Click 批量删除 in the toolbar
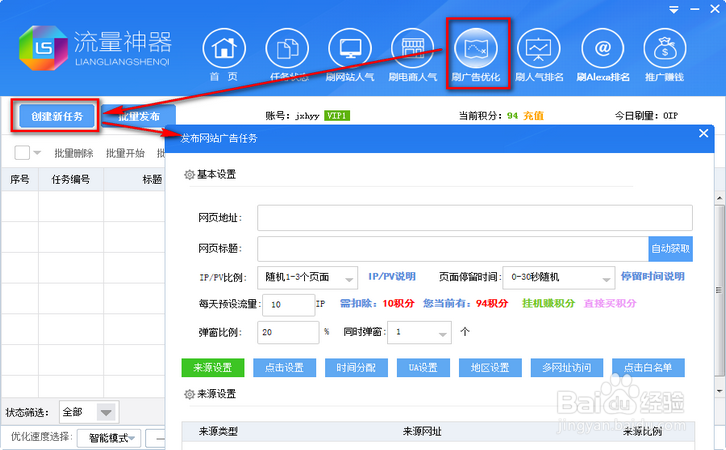This screenshot has width=726, height=450. click(x=74, y=153)
